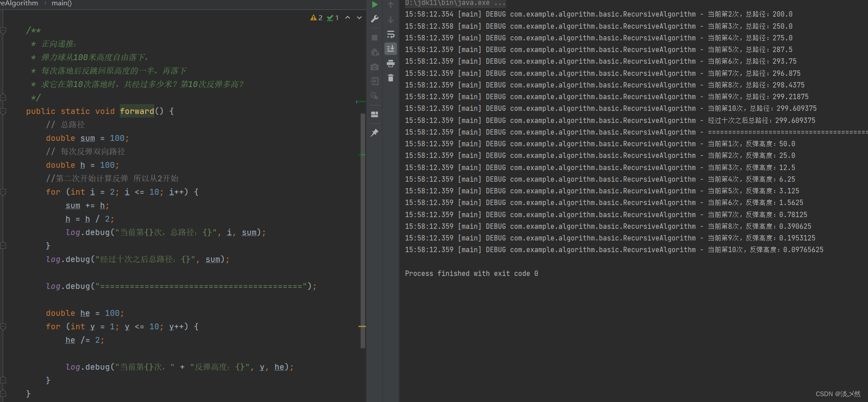Click log line '反弹高度: 0.09765625'

[614, 249]
